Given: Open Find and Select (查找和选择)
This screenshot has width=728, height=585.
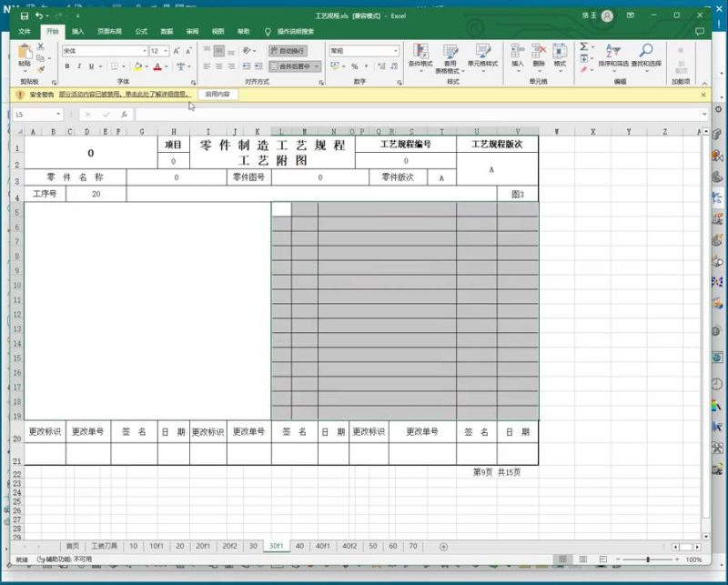Looking at the screenshot, I should [x=644, y=55].
